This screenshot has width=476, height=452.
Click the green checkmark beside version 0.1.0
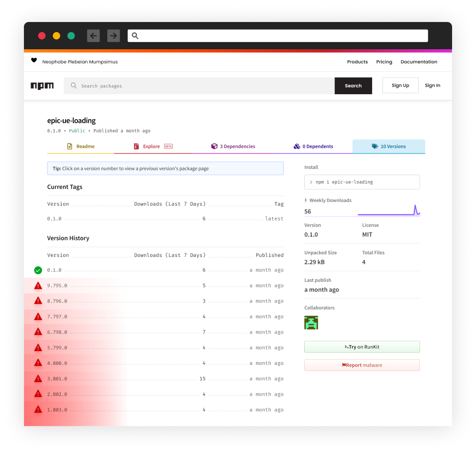(x=38, y=270)
